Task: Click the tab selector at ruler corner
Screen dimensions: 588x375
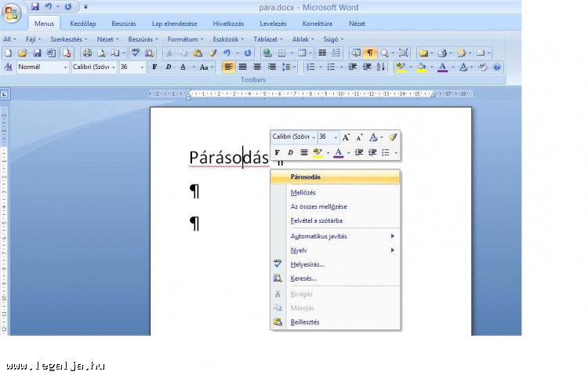Action: pyautogui.click(x=5, y=94)
